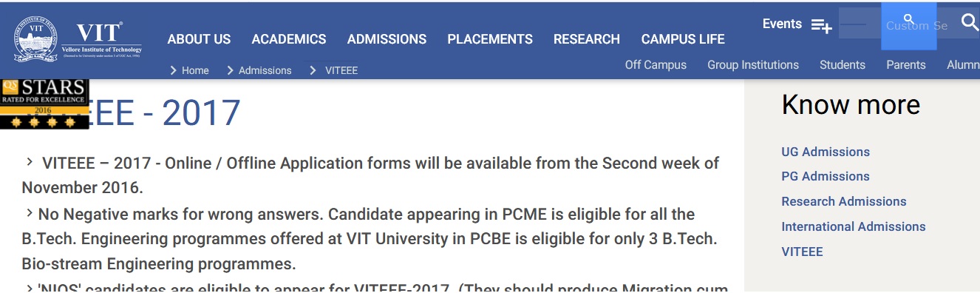Click the small search icon on blue box

[909, 19]
